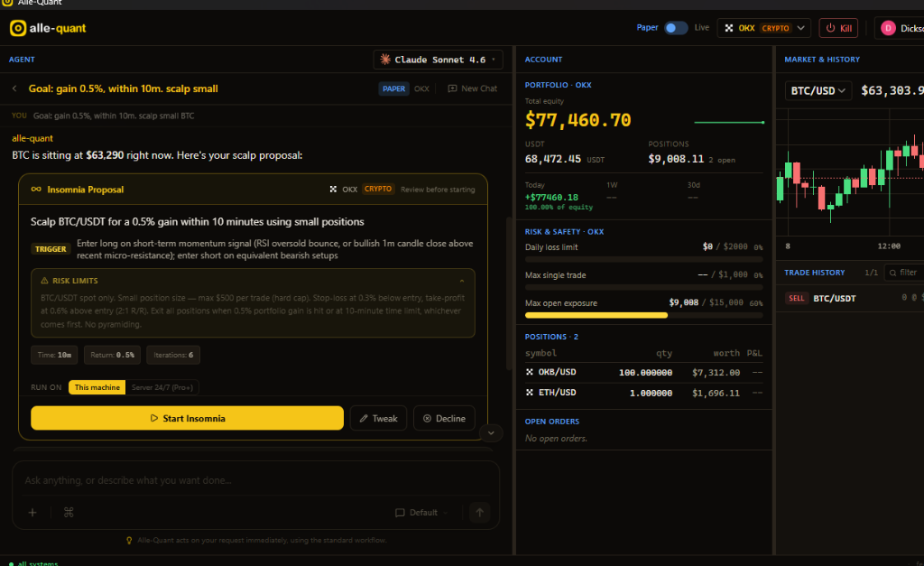Click the total equity value $77,460.70
This screenshot has width=924, height=566.
577,120
